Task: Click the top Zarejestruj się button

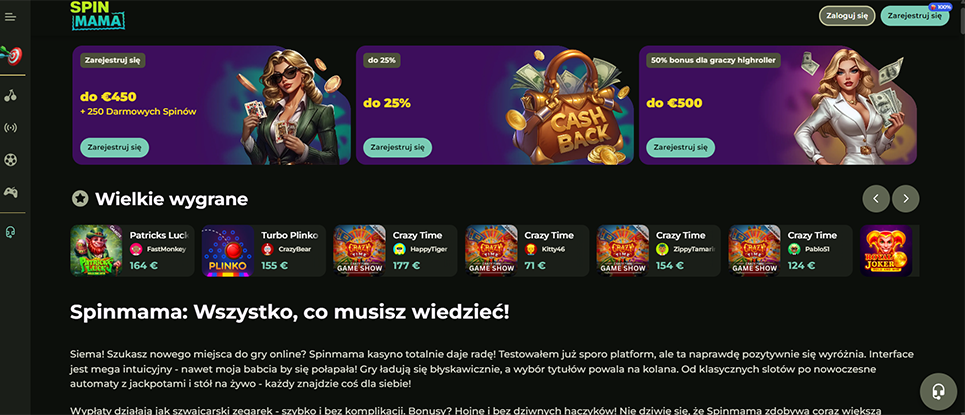Action: (x=915, y=16)
